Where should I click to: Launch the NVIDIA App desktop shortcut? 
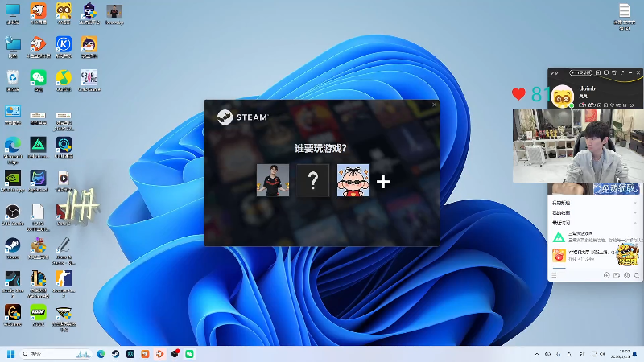(13, 181)
